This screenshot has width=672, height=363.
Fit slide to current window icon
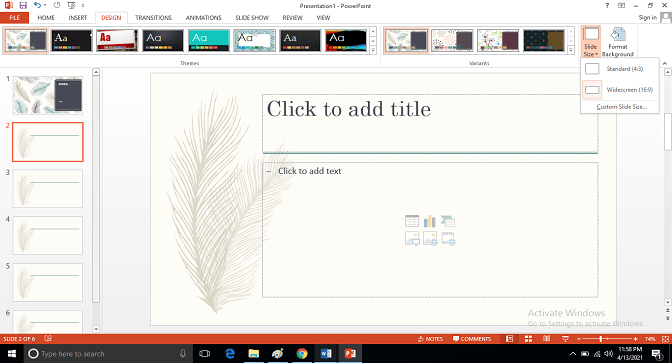pos(665,339)
